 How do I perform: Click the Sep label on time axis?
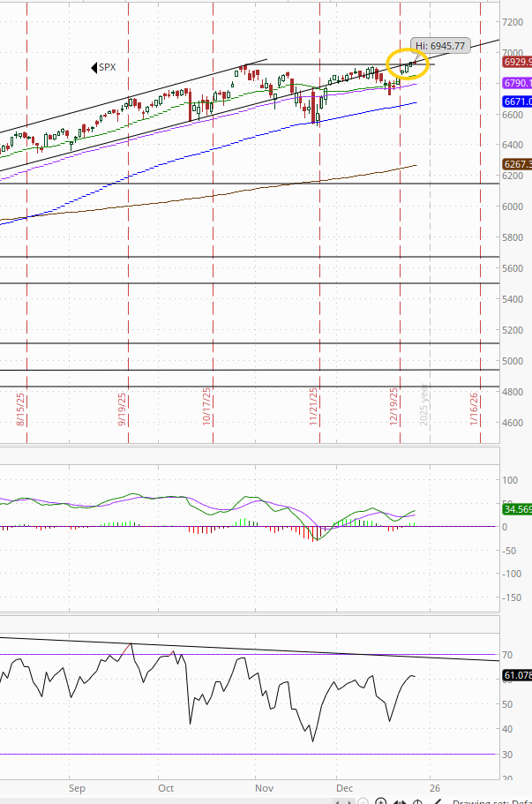pyautogui.click(x=77, y=788)
